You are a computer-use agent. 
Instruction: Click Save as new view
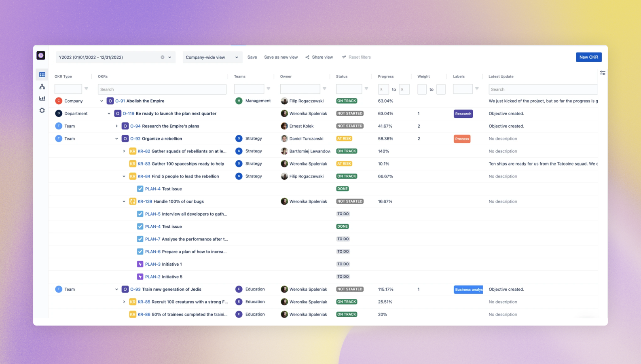[281, 57]
